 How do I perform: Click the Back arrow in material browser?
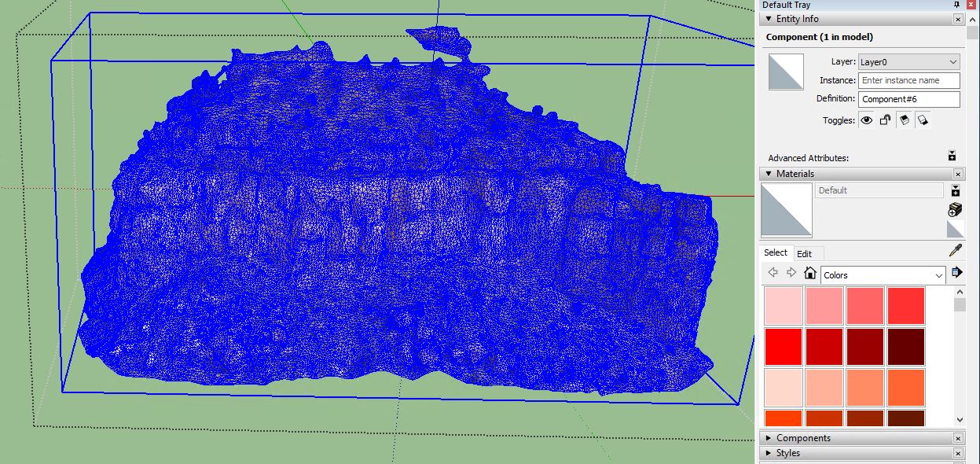coord(773,273)
